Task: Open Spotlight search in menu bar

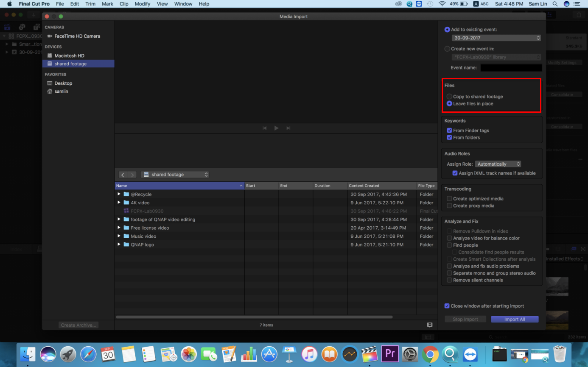Action: click(555, 4)
